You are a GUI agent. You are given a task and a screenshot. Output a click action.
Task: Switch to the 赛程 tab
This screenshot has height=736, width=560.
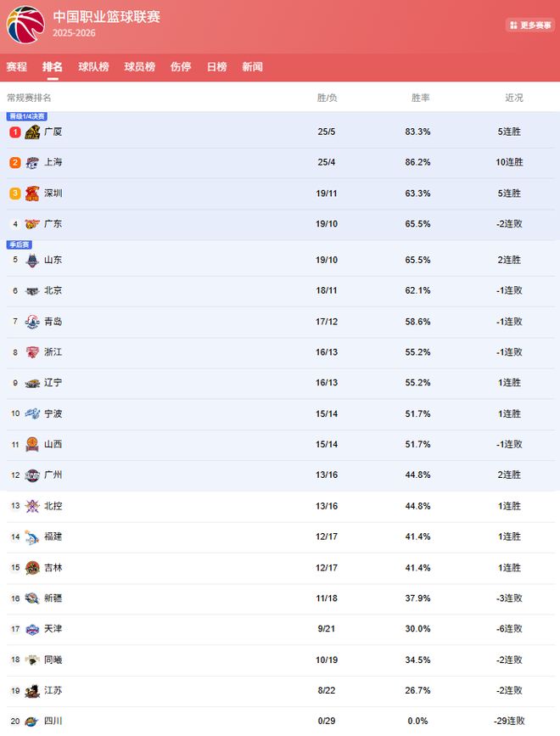pos(16,67)
